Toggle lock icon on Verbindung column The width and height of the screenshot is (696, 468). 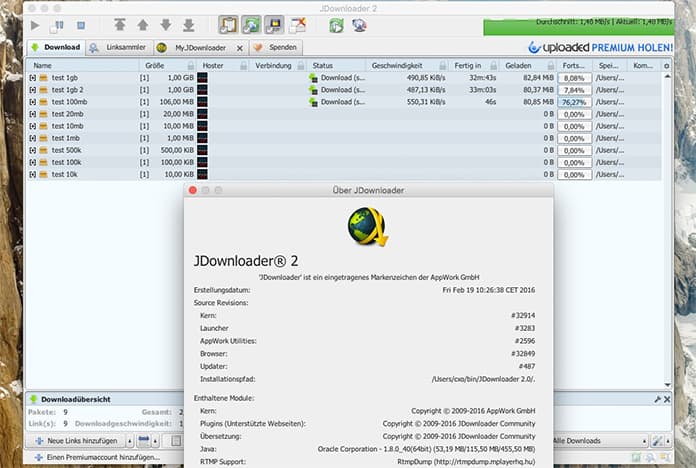(x=301, y=66)
